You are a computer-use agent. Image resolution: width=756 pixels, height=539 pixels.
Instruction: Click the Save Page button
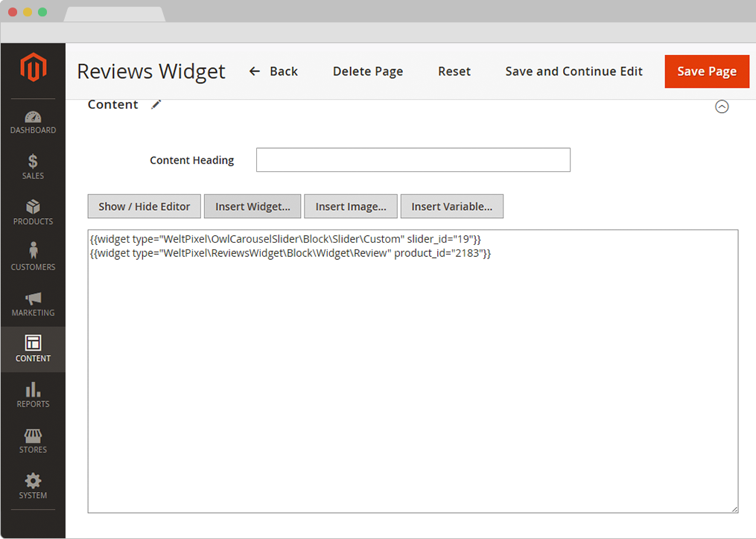pos(706,71)
